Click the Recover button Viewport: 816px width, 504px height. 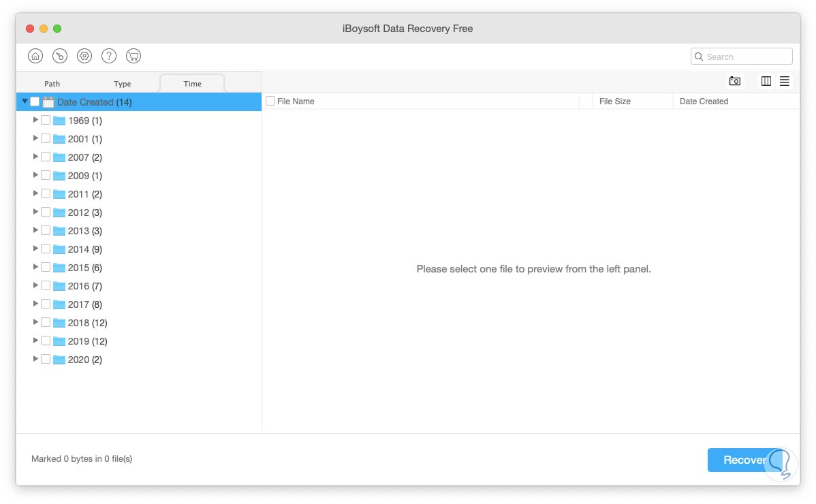(x=745, y=460)
